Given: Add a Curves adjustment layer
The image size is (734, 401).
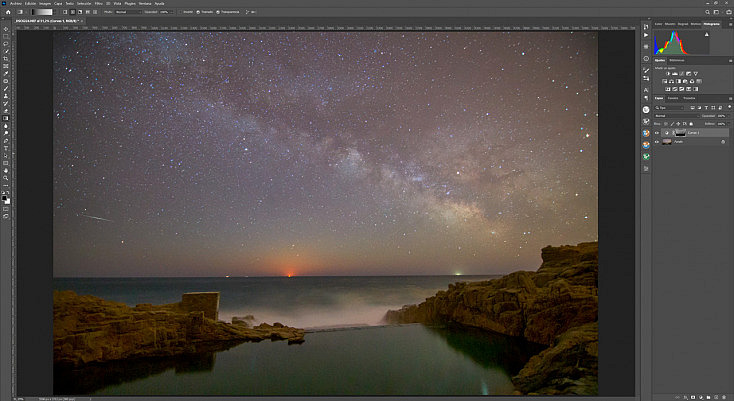Looking at the screenshot, I should point(682,74).
